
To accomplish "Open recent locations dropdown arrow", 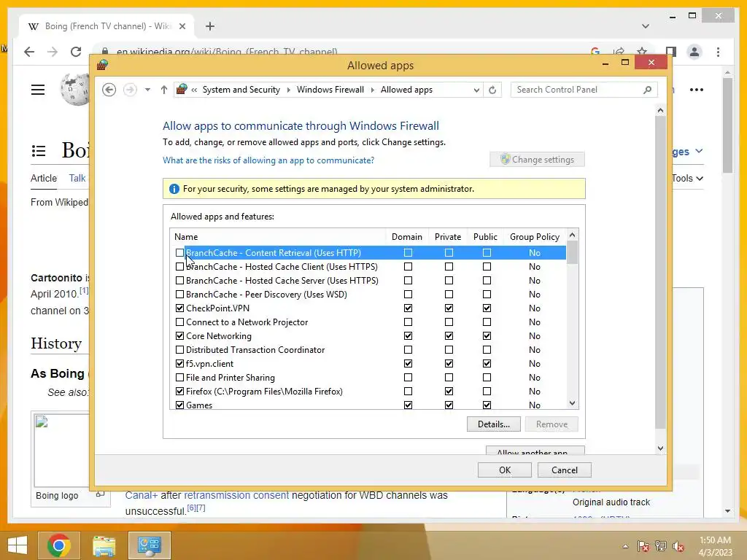I will 147,90.
